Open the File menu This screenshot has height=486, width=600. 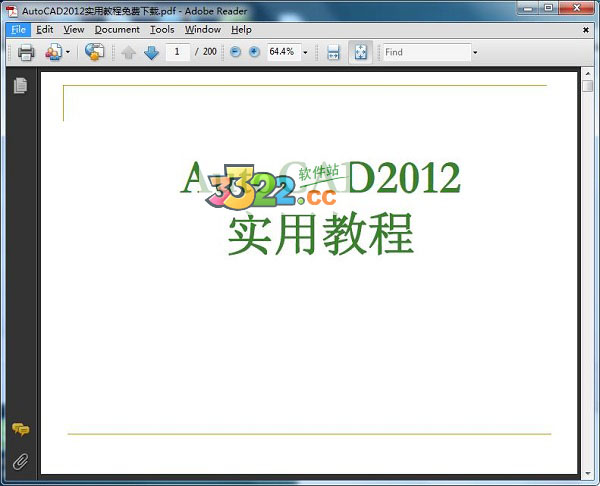[18, 29]
